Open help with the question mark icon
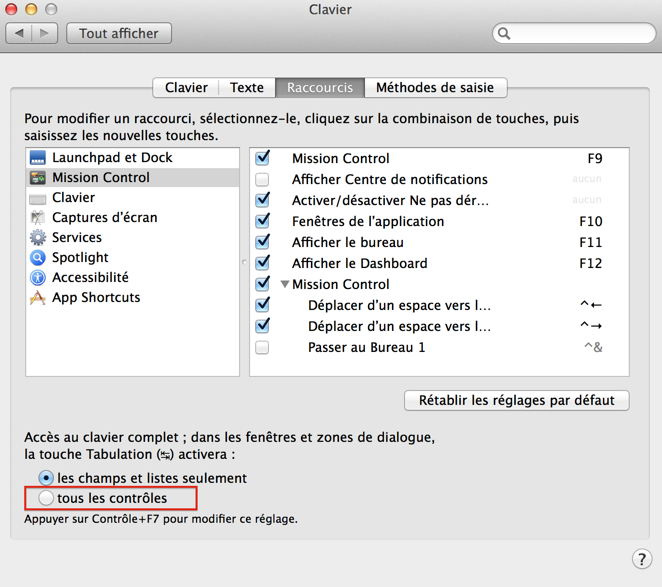662x587 pixels. pyautogui.click(x=642, y=559)
